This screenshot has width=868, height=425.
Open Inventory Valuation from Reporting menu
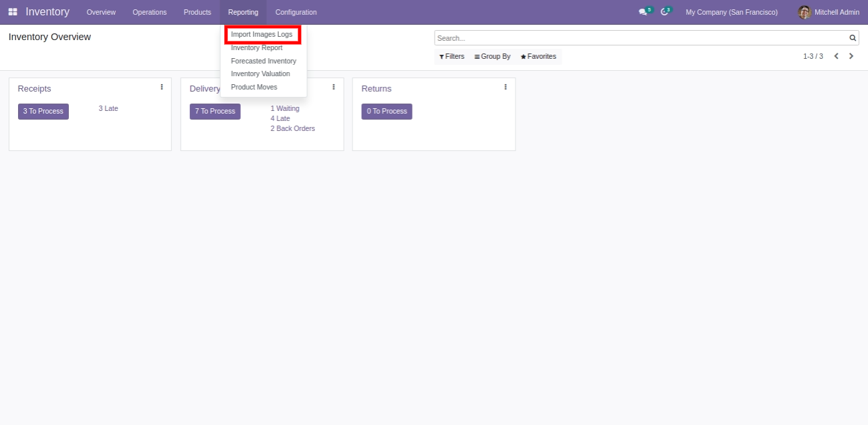tap(260, 74)
